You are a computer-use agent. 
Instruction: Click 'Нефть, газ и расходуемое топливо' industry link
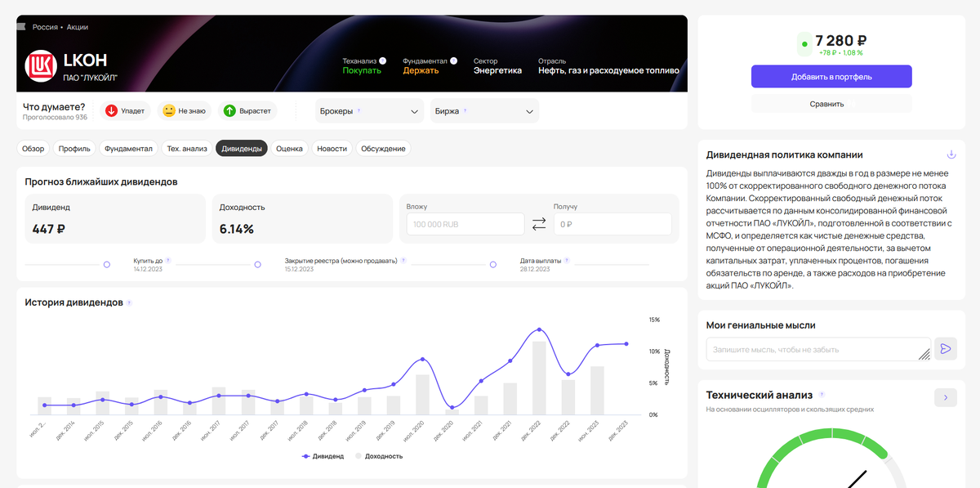pos(608,70)
